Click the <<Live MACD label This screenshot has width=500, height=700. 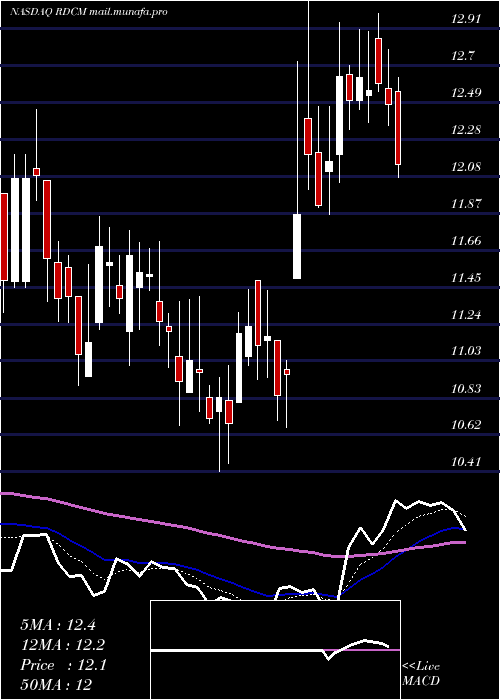click(x=421, y=673)
